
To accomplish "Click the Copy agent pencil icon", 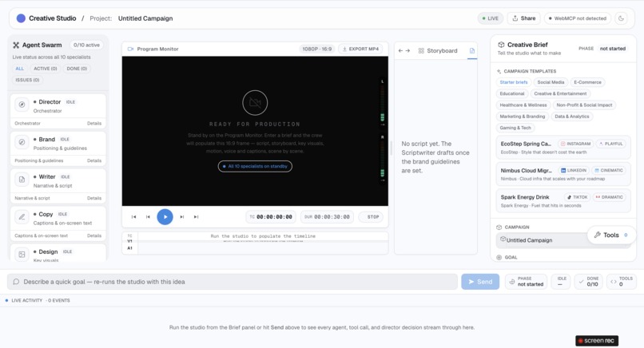I will click(22, 216).
